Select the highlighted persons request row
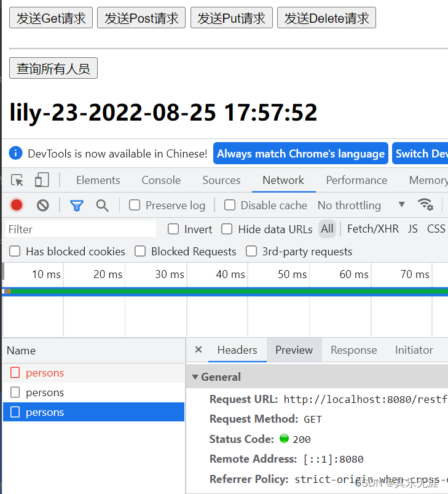 click(x=94, y=412)
